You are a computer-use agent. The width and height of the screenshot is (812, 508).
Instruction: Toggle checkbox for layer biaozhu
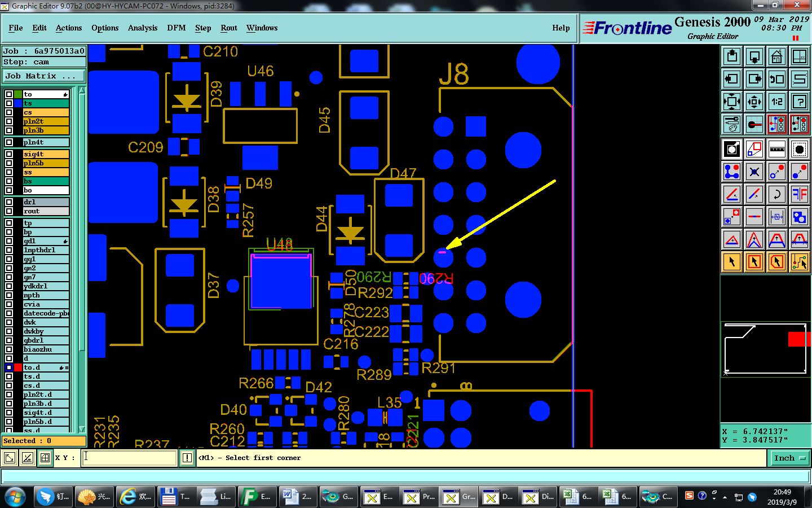(9, 349)
